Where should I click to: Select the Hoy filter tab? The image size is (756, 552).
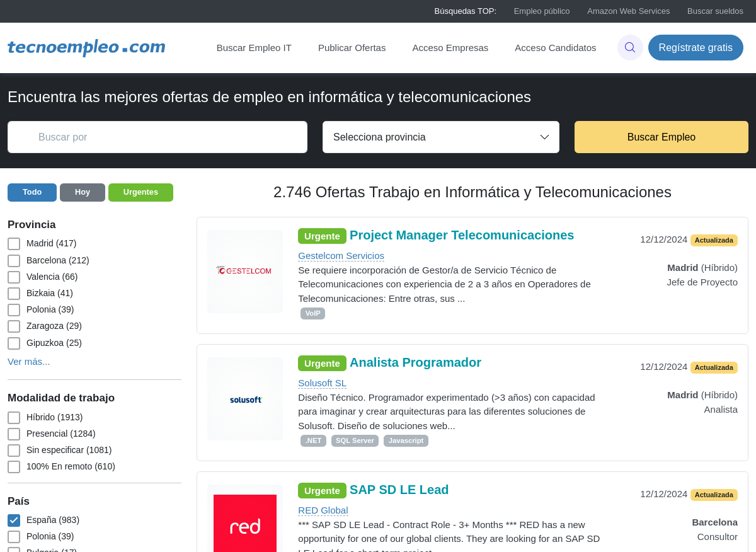click(x=83, y=192)
